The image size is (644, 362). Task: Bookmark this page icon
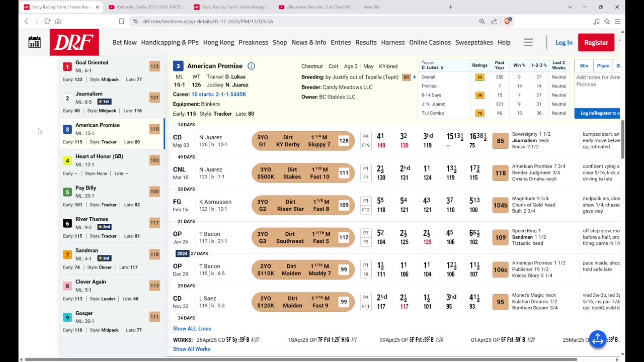[121, 21]
